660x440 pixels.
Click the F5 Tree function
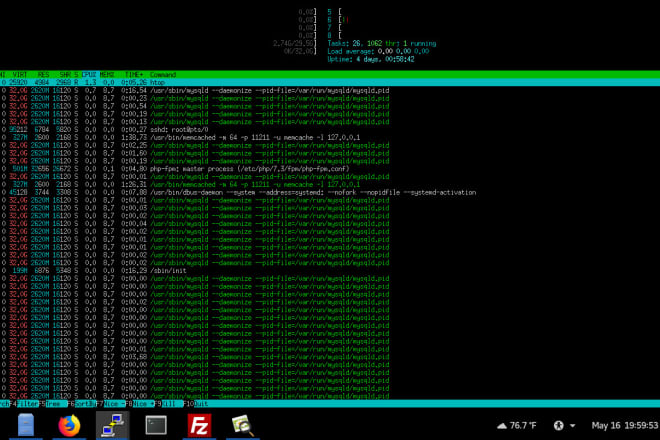point(53,404)
